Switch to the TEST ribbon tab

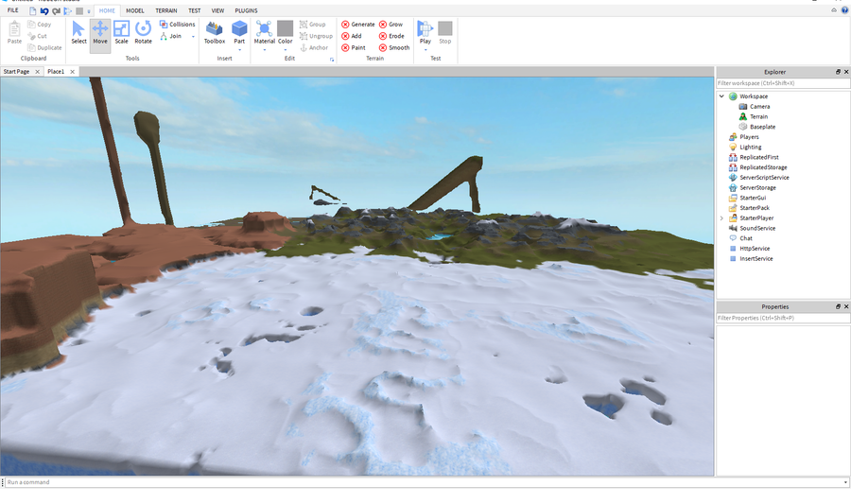[x=194, y=10]
